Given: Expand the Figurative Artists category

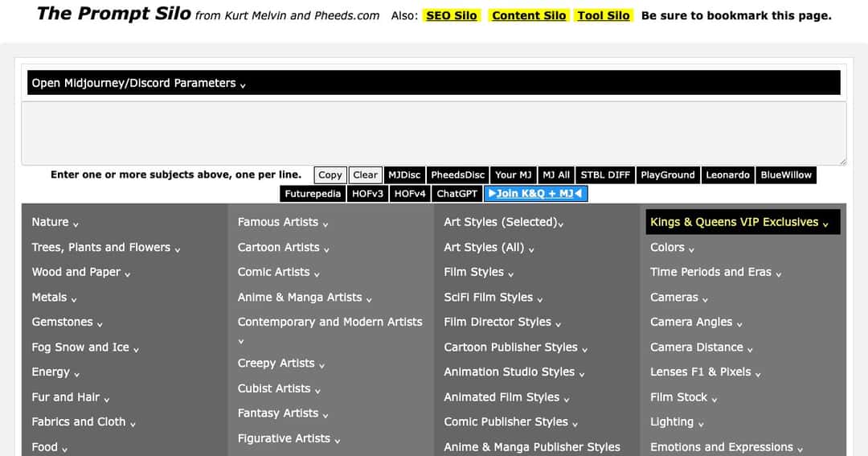Looking at the screenshot, I should click(289, 438).
